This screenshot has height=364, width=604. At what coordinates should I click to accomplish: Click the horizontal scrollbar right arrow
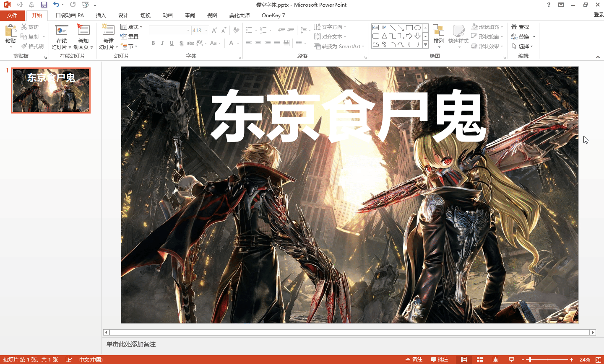coord(593,332)
